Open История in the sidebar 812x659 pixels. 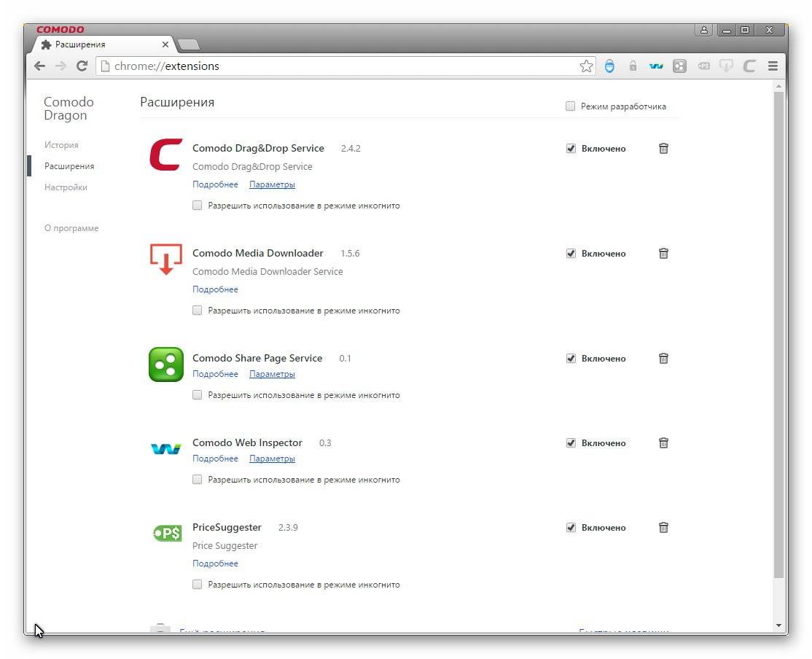click(61, 145)
